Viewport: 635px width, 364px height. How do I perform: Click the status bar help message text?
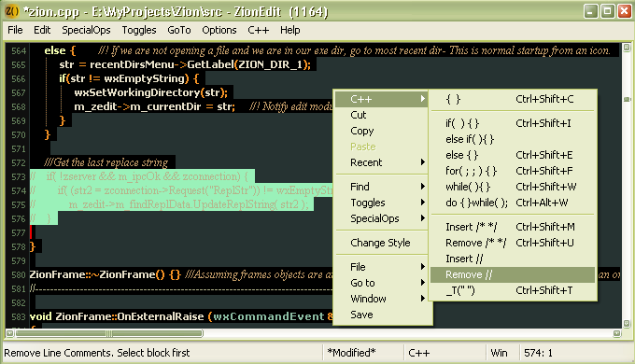click(97, 353)
